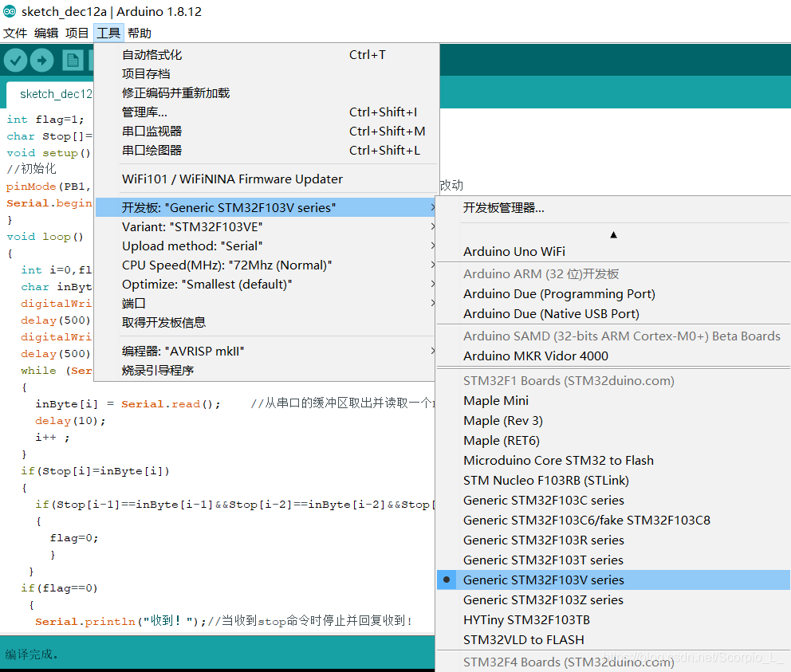Select Generic STM32F103Z series board
This screenshot has width=791, height=672.
pos(613,600)
